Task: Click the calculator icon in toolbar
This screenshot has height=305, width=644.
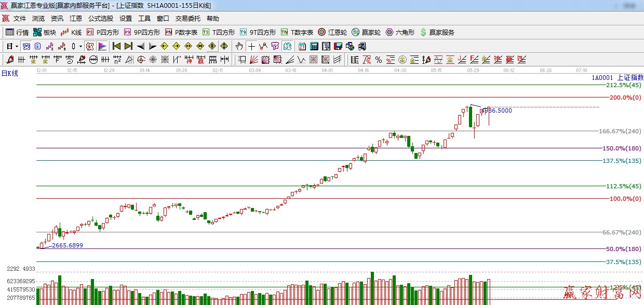Action: pos(314,46)
